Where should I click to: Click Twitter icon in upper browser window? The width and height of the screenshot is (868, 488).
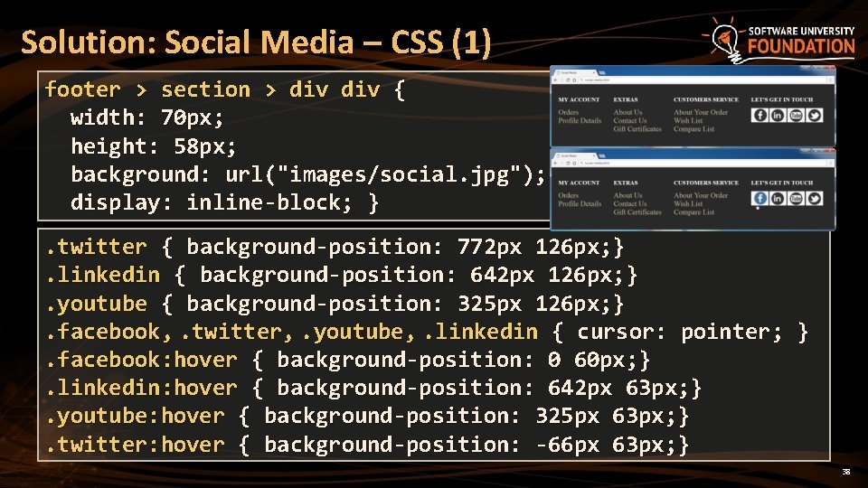[815, 115]
